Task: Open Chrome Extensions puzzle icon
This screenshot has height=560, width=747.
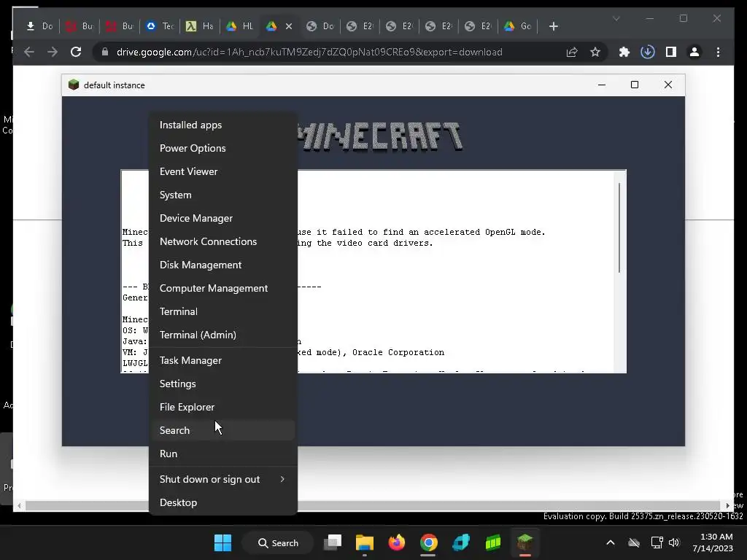Action: pyautogui.click(x=624, y=52)
